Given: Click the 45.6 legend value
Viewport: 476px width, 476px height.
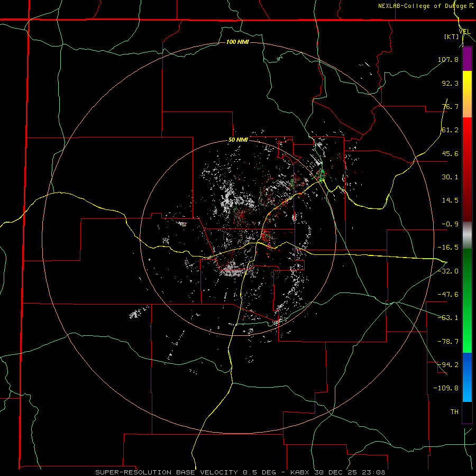Looking at the screenshot, I should point(450,153).
